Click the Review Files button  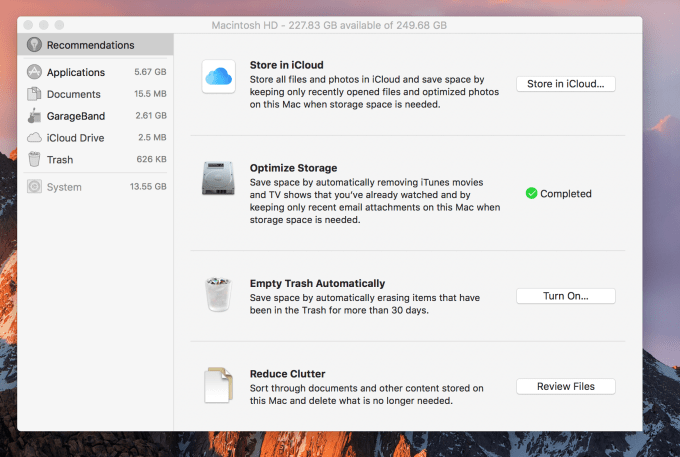(565, 386)
